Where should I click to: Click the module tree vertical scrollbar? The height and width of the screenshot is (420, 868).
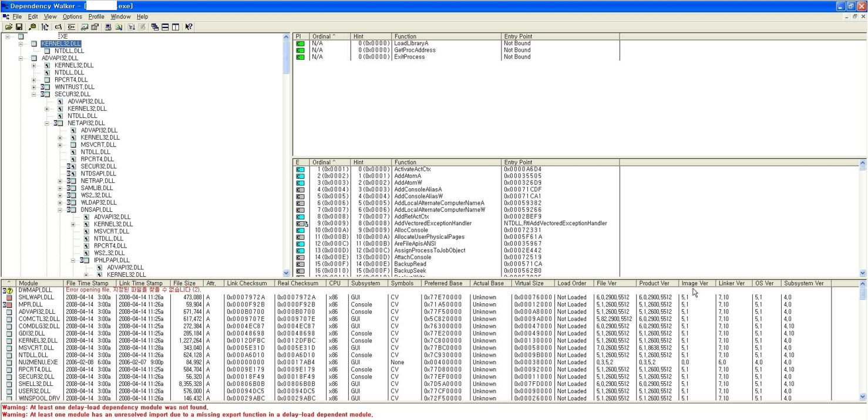pyautogui.click(x=287, y=155)
